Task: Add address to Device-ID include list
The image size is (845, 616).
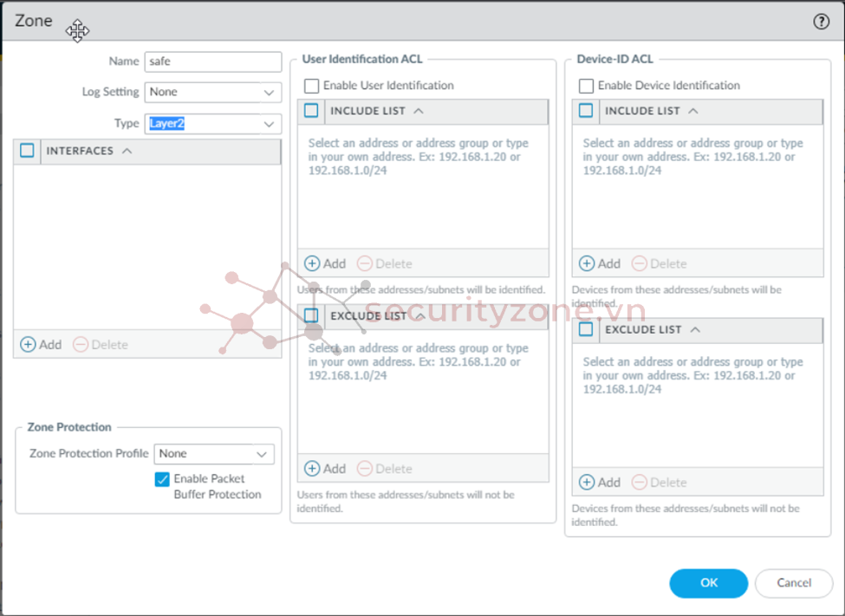Action: (x=600, y=263)
